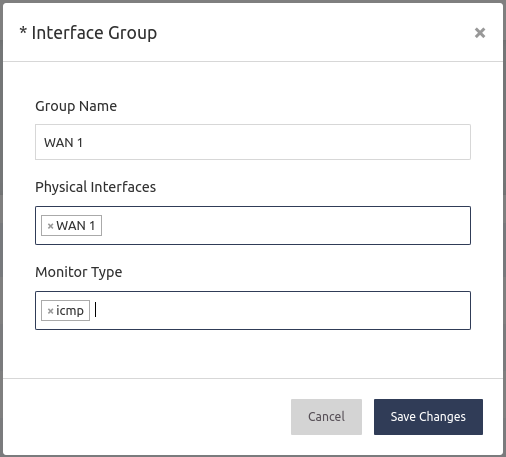The image size is (506, 457).
Task: Click the Group Name label
Action: 76,106
